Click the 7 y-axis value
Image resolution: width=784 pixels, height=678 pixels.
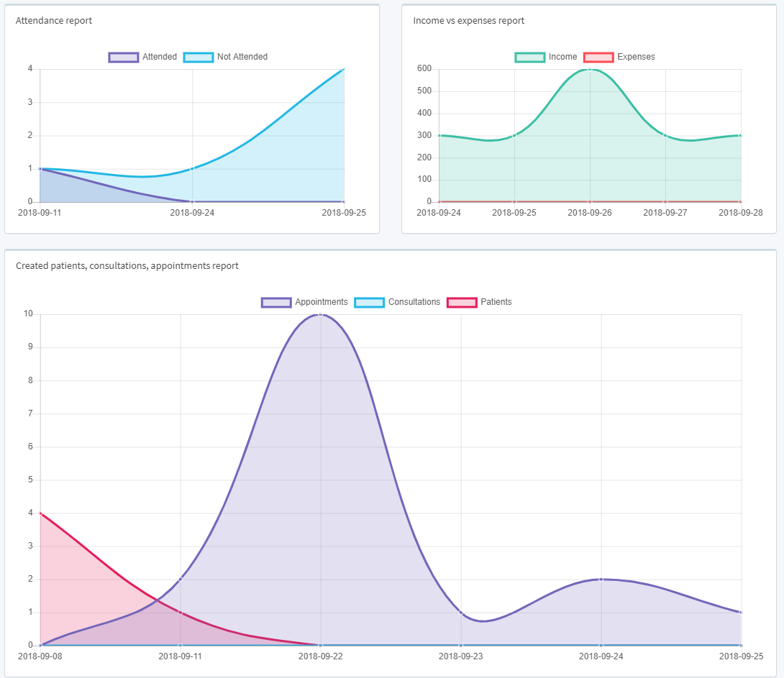click(30, 413)
